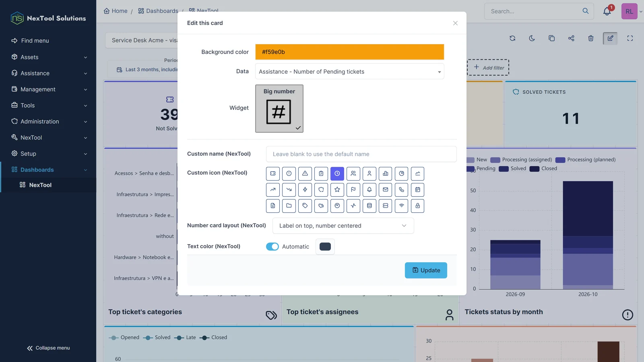Open notifications bell in header
Image resolution: width=644 pixels, height=362 pixels.
[607, 11]
